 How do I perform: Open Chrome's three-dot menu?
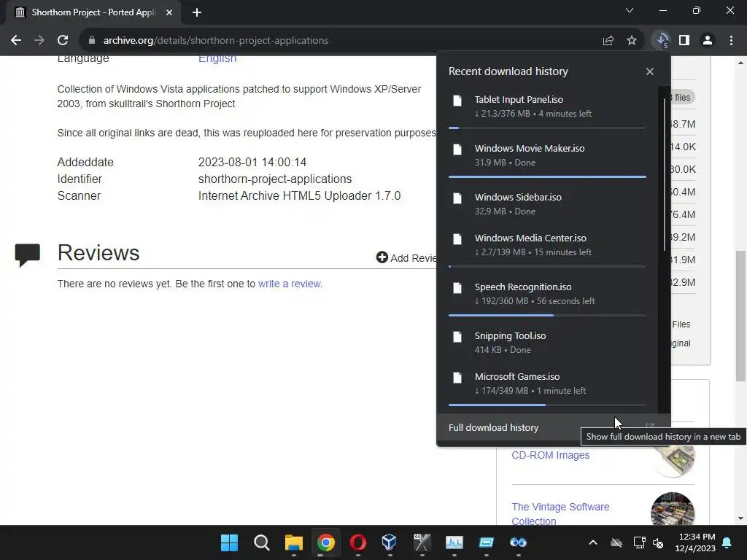731,41
